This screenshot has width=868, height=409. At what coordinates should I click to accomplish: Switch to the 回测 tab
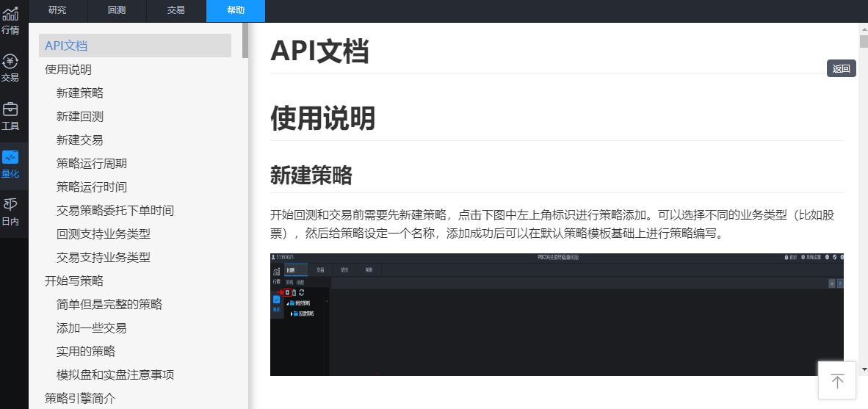pyautogui.click(x=117, y=10)
